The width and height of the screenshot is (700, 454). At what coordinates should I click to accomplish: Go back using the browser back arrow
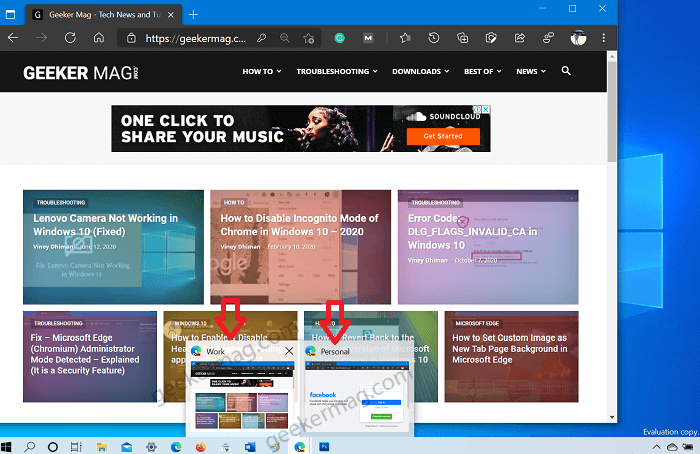pyautogui.click(x=13, y=38)
